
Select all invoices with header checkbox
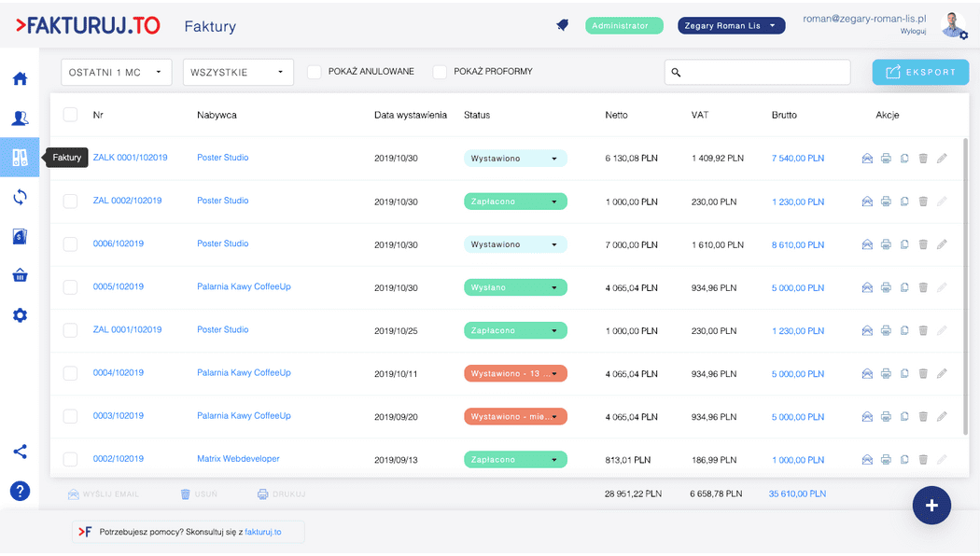(70, 115)
